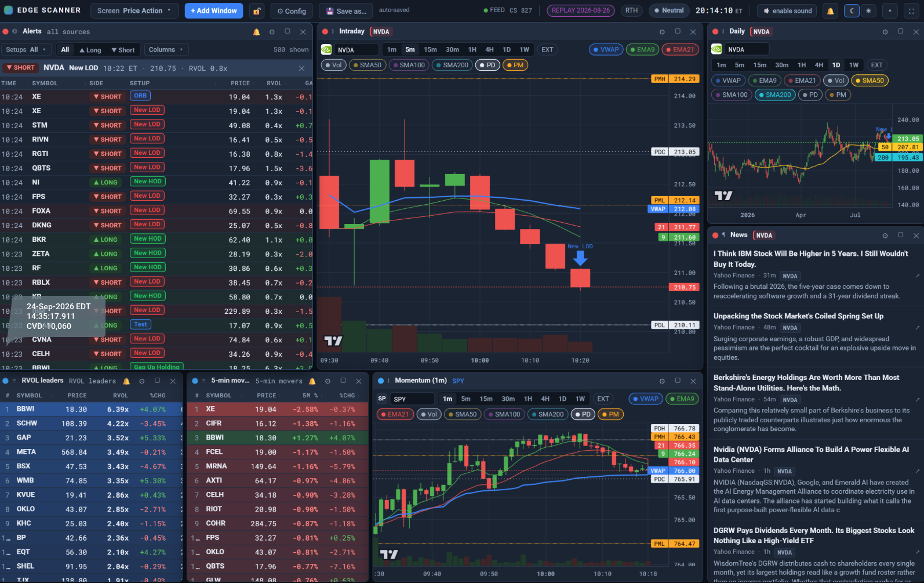Click the up-arrow collapse icon in top bar
The image size is (924, 583).
[x=890, y=11]
